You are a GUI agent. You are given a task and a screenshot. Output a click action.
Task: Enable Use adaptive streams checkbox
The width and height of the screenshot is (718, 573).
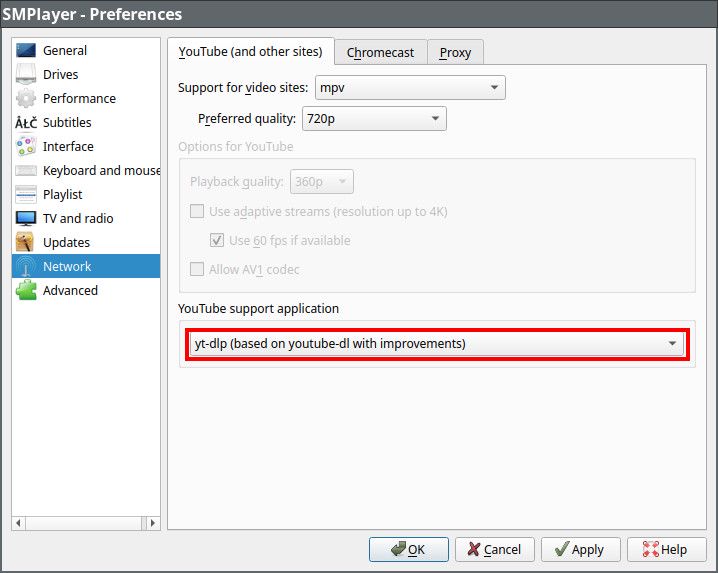click(197, 212)
